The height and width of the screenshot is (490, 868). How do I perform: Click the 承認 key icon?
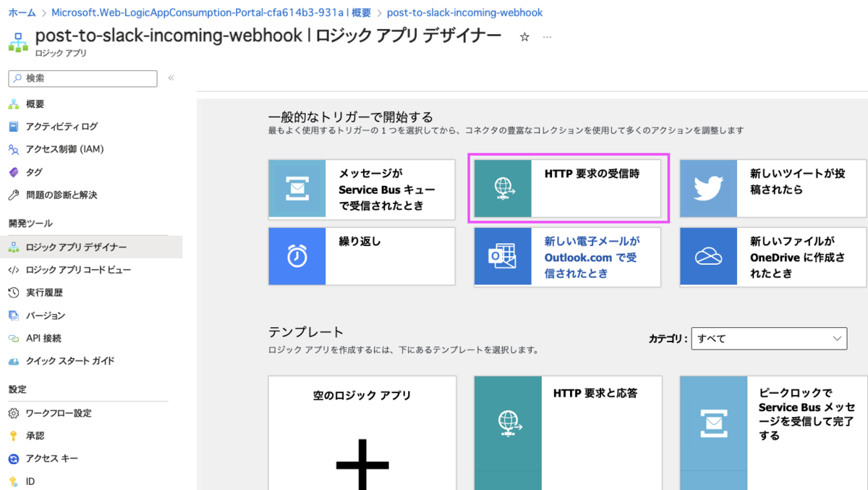[x=14, y=436]
